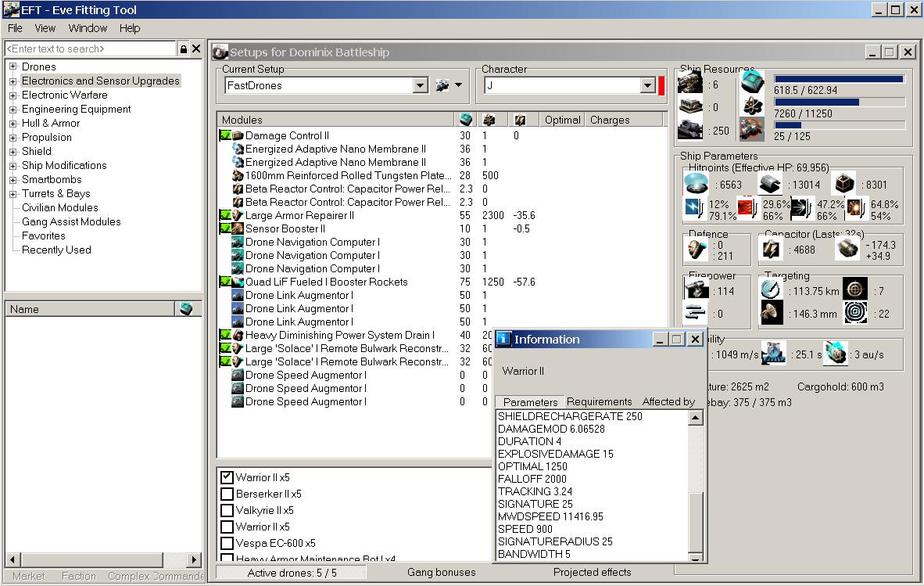Expand the Hull & Armor category
Screen dimensions: 924x586
pos(13,123)
